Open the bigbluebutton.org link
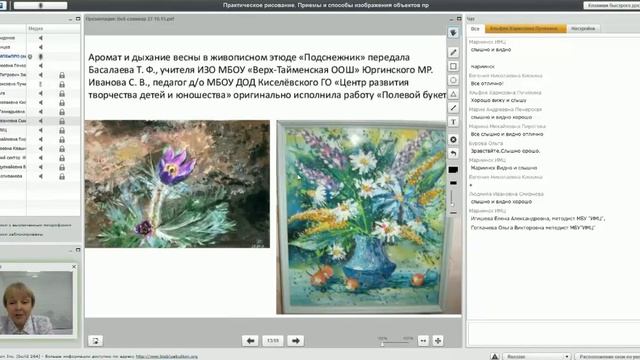This screenshot has height=360, width=640. [x=167, y=356]
